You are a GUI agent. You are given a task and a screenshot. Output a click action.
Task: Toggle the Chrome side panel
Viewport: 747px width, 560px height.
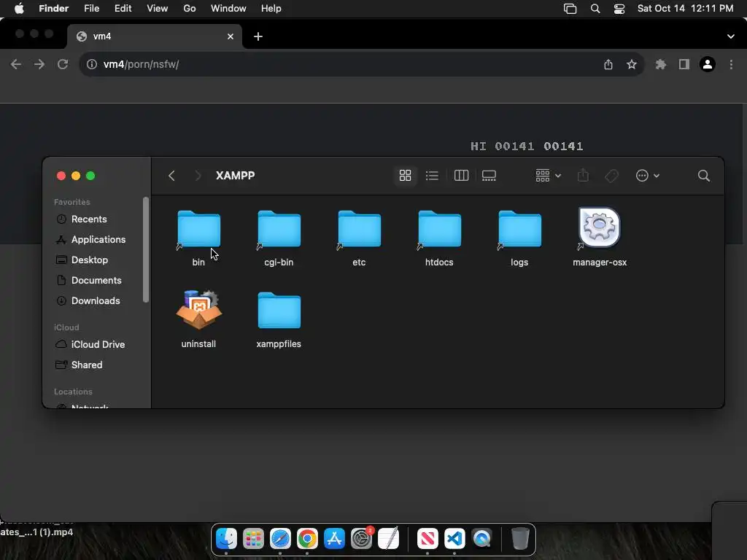pos(684,64)
